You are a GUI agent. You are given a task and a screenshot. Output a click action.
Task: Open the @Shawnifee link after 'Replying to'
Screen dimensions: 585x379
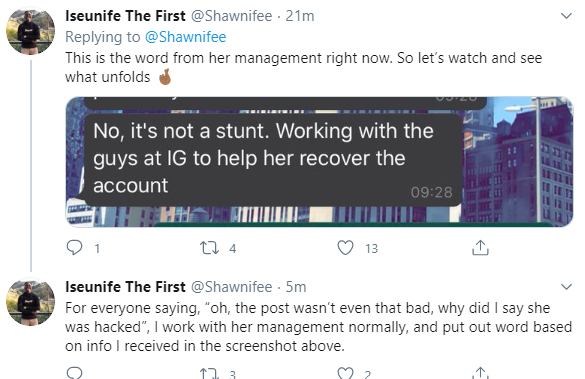(185, 37)
